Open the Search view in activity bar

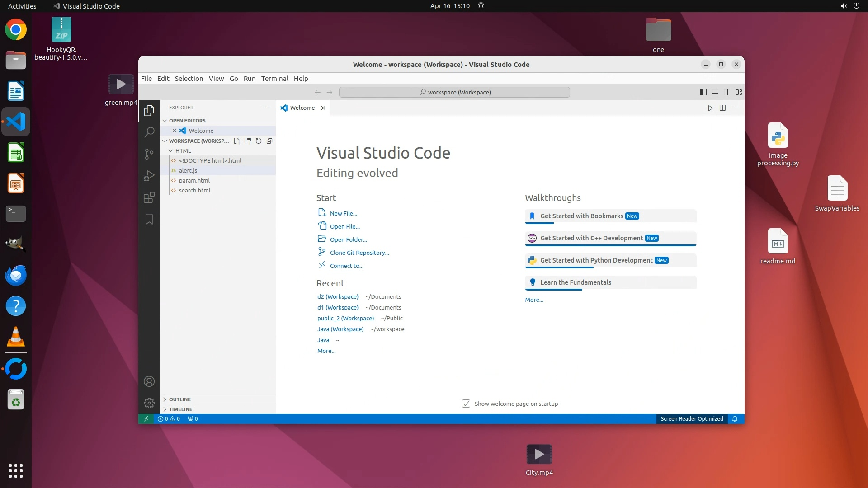click(149, 132)
